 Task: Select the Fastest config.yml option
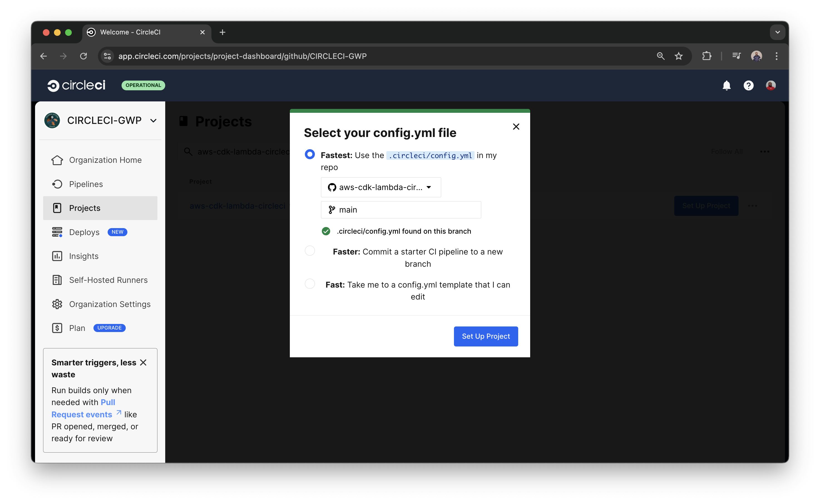[310, 154]
